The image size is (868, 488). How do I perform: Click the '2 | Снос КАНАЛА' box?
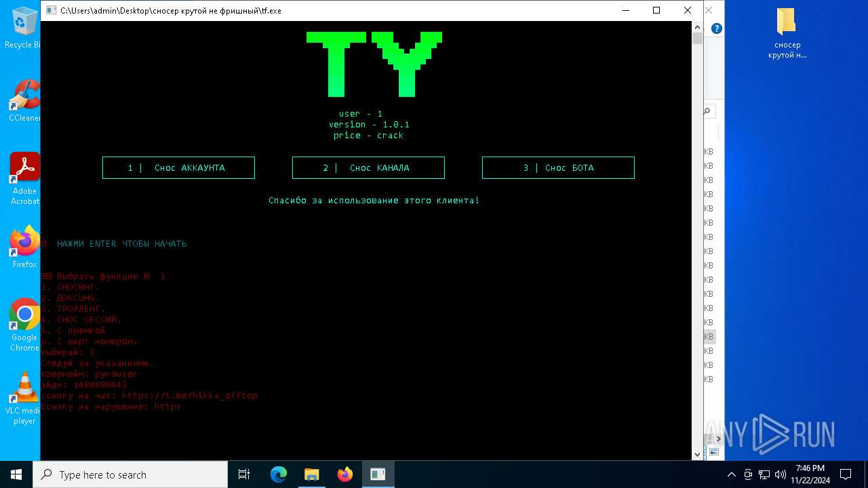368,167
